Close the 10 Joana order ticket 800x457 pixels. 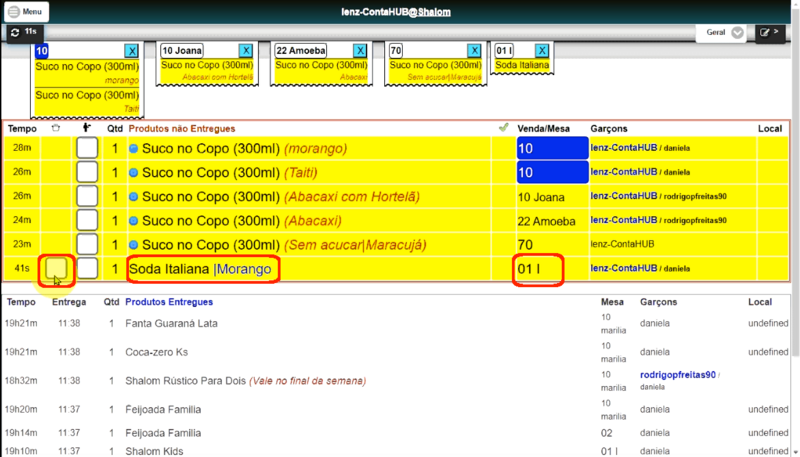click(x=245, y=50)
